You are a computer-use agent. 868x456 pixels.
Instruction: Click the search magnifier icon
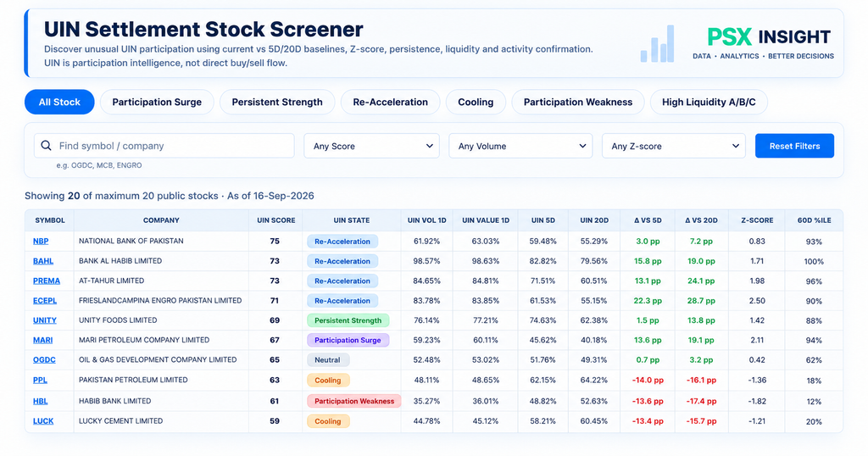pyautogui.click(x=47, y=146)
